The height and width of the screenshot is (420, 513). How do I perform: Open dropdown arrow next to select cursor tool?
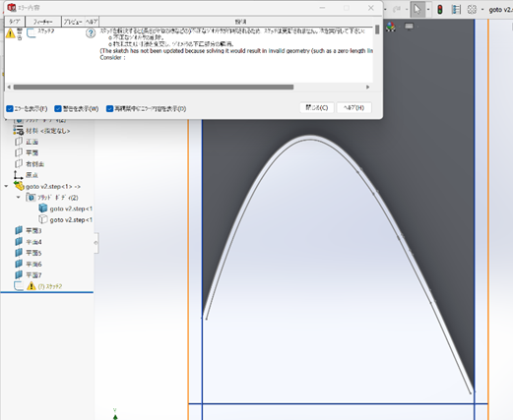[x=428, y=10]
